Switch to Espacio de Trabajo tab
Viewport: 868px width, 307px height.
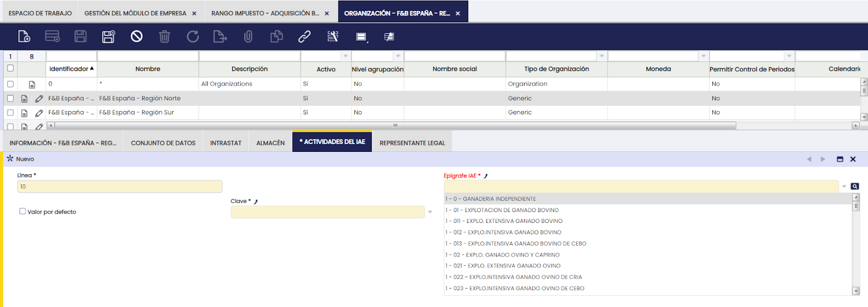(x=40, y=13)
